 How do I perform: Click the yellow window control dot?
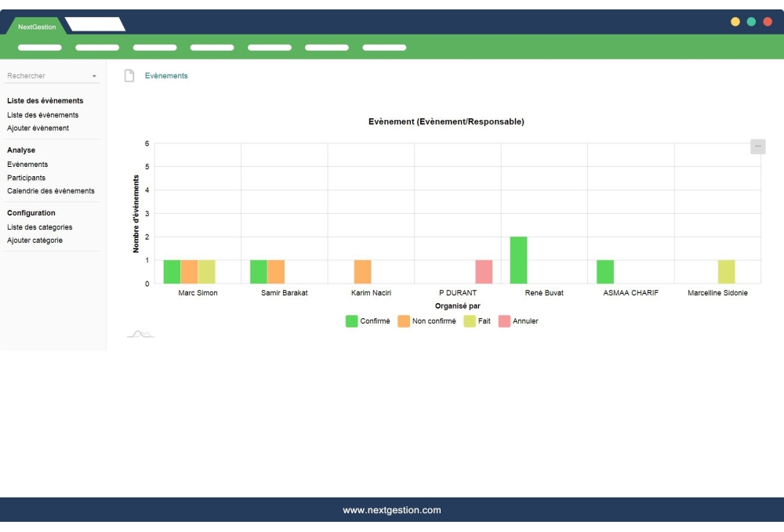(x=735, y=22)
